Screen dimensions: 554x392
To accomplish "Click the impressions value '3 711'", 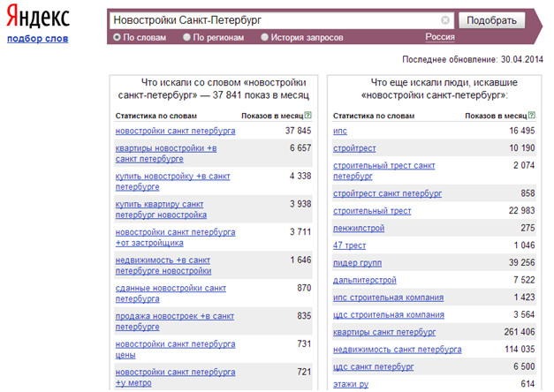I will coord(300,231).
